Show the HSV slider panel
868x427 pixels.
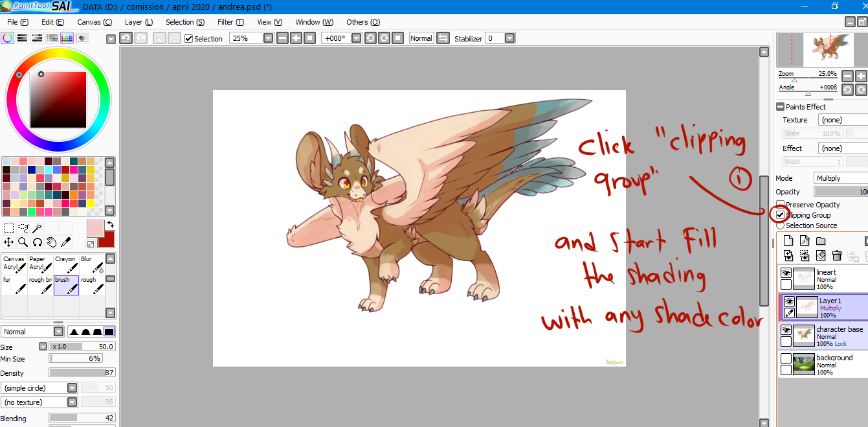pyautogui.click(x=37, y=38)
